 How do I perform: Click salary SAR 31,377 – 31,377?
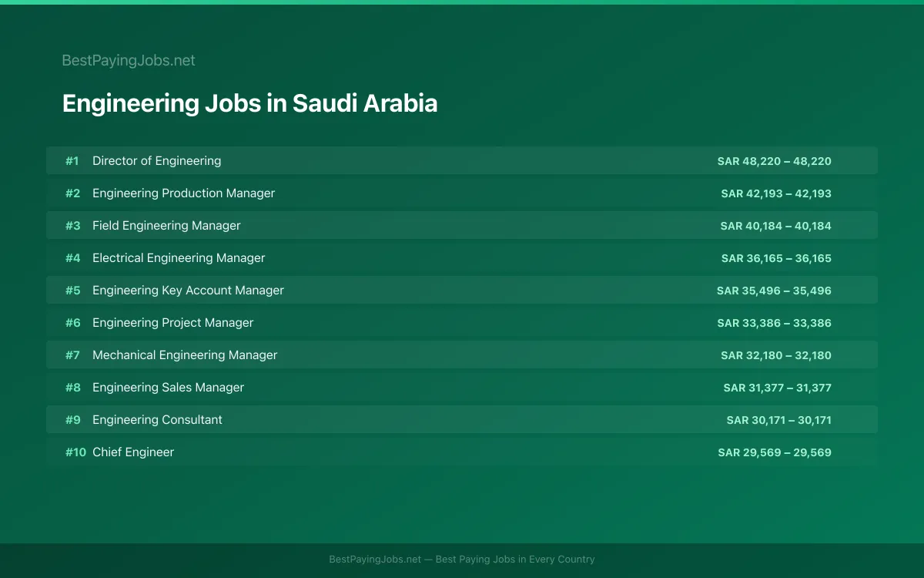(x=778, y=388)
